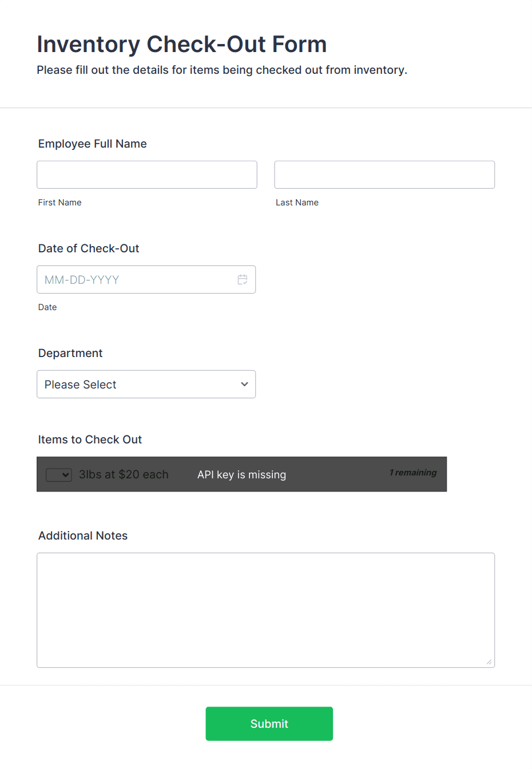The height and width of the screenshot is (769, 532).
Task: Click the First Name input field
Action: pos(146,175)
